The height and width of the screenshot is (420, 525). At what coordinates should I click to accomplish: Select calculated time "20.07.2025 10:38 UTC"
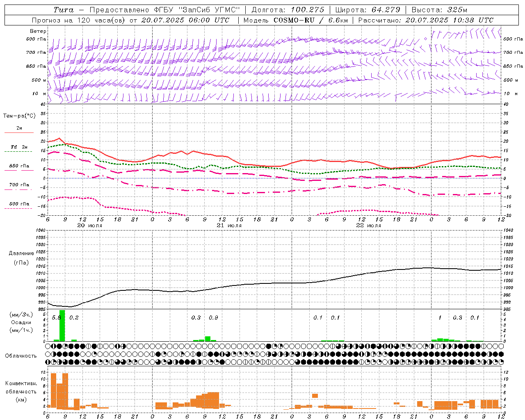point(450,20)
